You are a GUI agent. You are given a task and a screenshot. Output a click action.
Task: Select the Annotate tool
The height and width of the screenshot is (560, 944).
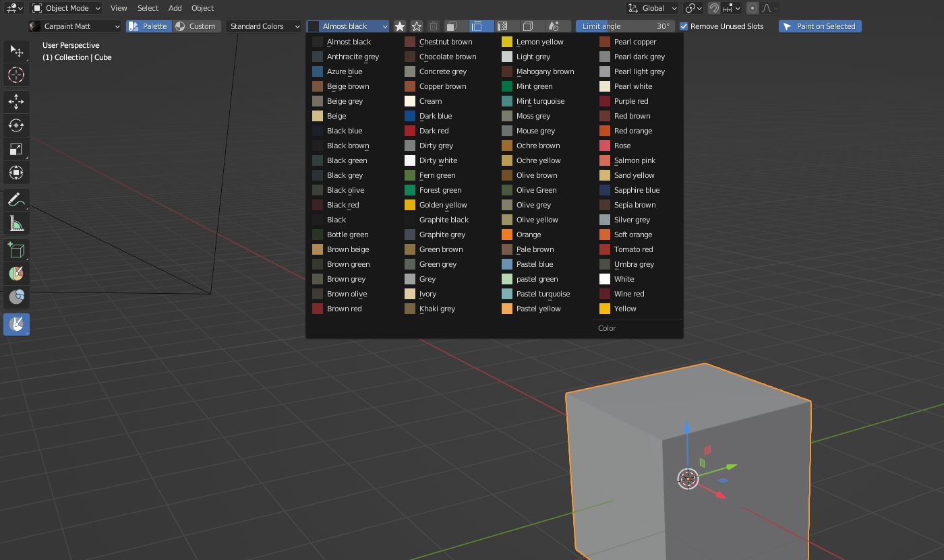(16, 199)
